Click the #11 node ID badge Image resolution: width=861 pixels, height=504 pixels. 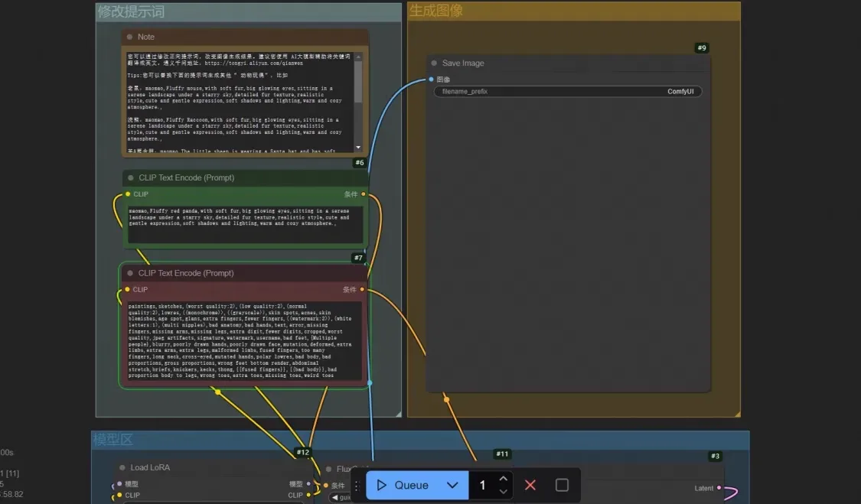502,454
